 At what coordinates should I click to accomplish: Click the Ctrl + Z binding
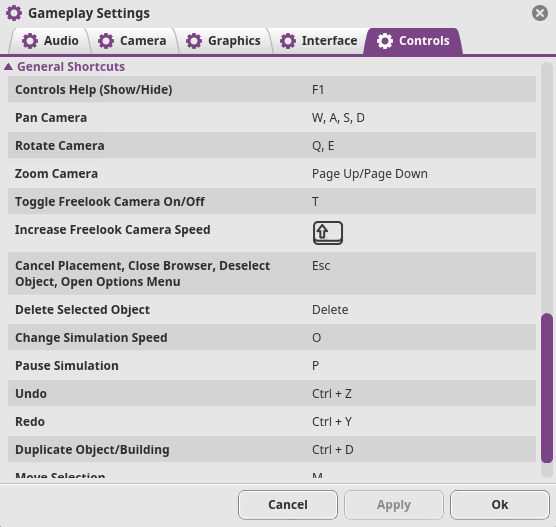332,394
